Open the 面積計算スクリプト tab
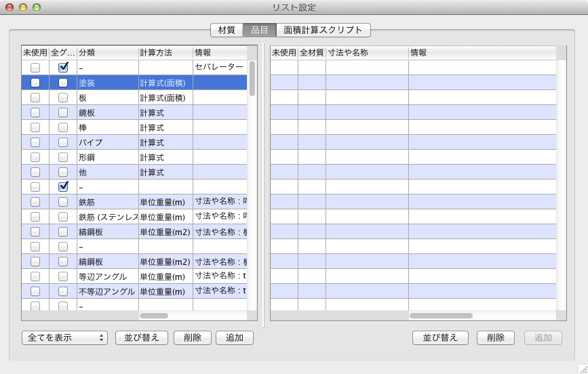The image size is (588, 374). click(323, 30)
